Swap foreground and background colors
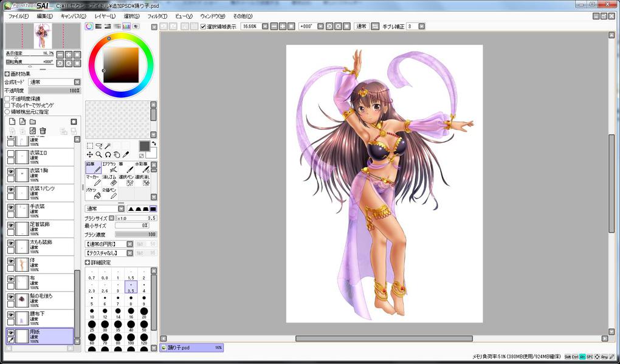Image resolution: width=620 pixels, height=364 pixels. coord(154,143)
